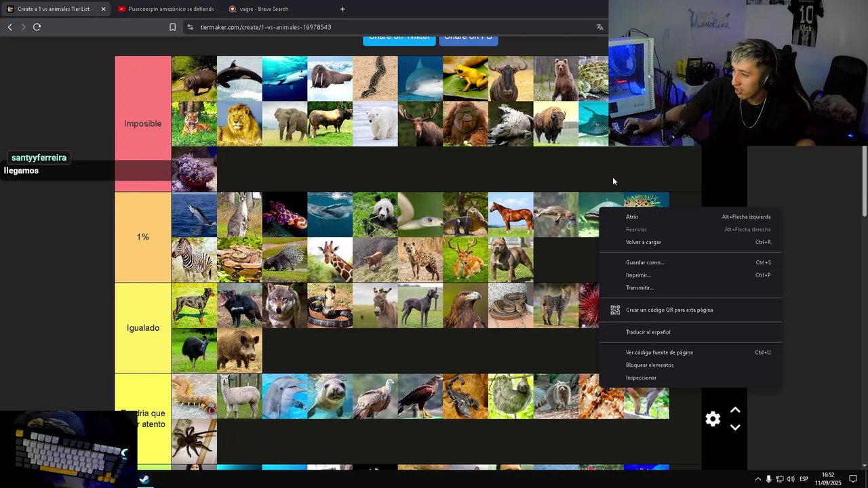Open the tier row settings gear icon
Viewport: 868px width, 488px height.
(713, 419)
